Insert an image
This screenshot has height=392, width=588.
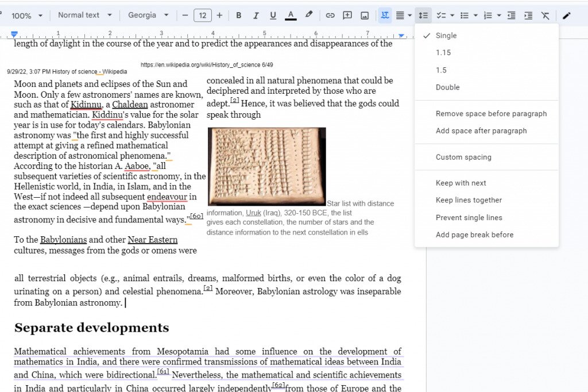365,16
